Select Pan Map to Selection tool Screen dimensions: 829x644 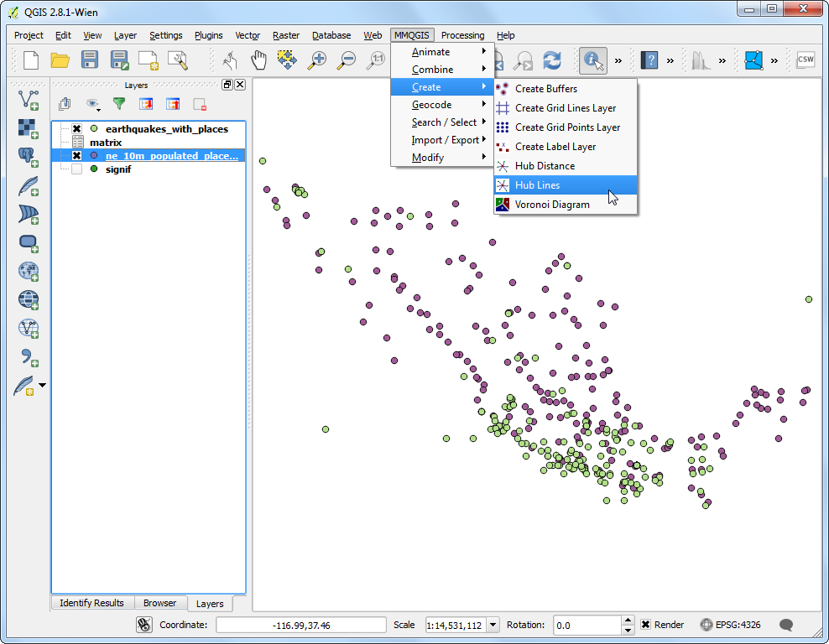point(287,60)
